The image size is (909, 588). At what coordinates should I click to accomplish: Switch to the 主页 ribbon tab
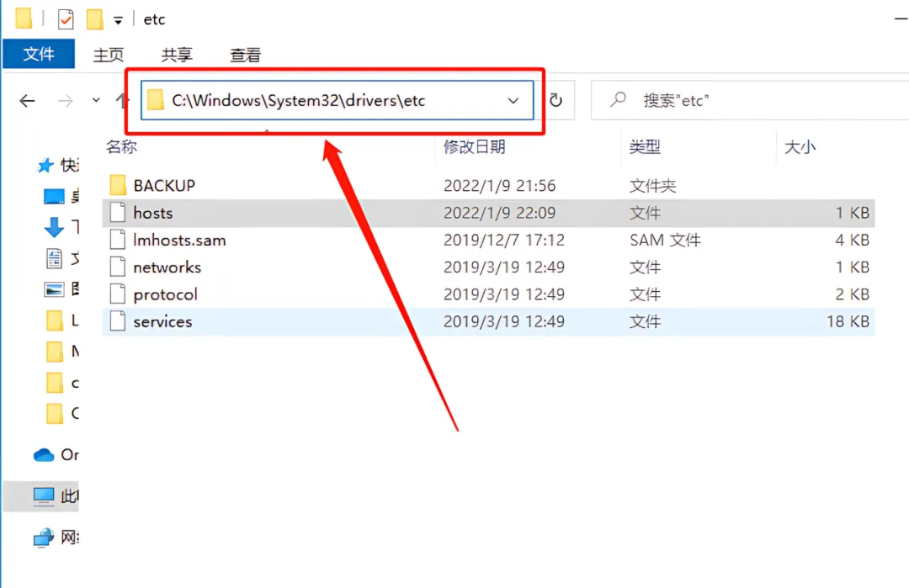coord(109,55)
